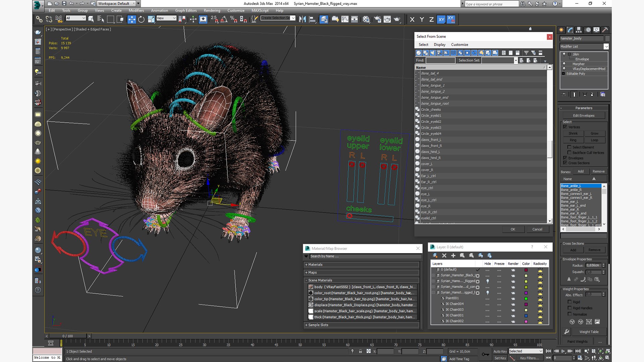Screen dimensions: 644x362
Task: Click Pin Stack icon under modifier stack
Action: point(563,95)
